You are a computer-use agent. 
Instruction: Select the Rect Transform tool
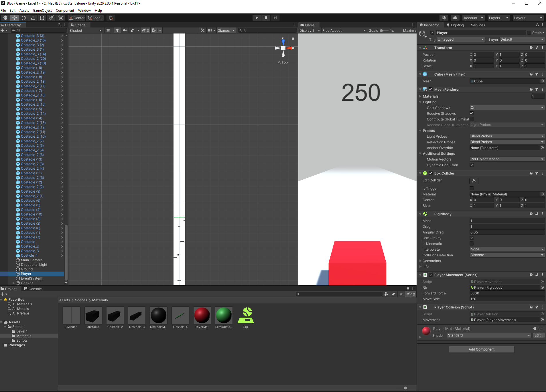point(42,17)
